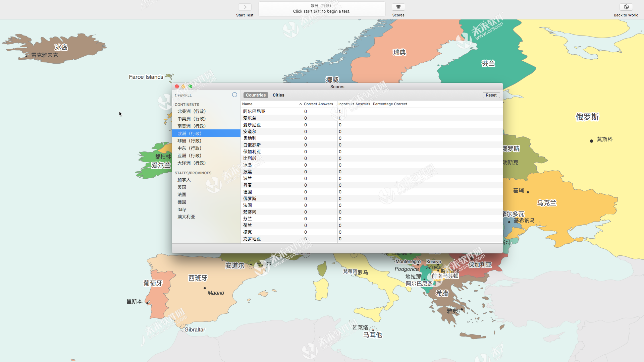Select the 俄罗斯 row in the scores table

pyautogui.click(x=372, y=198)
